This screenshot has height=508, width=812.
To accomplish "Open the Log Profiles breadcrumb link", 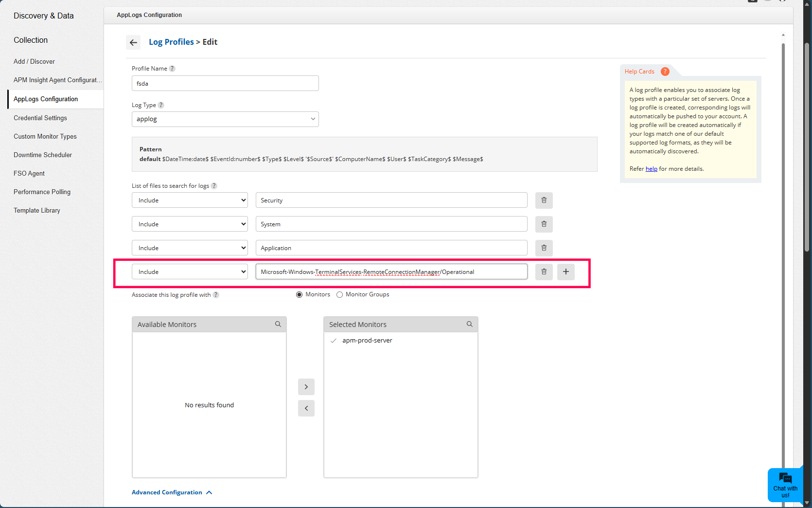I will coord(171,42).
